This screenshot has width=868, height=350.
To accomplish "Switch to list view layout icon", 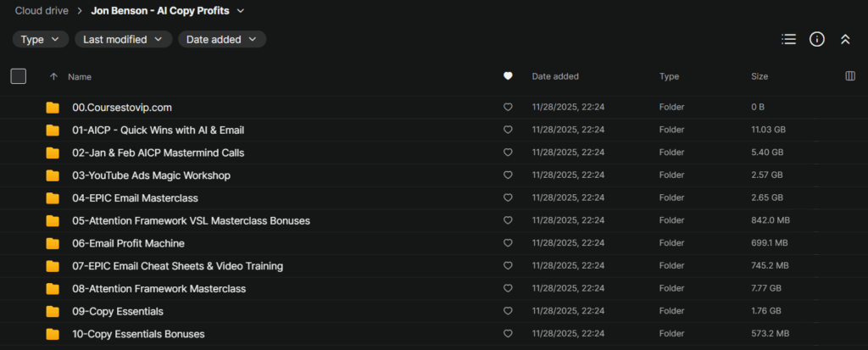I will [x=788, y=39].
